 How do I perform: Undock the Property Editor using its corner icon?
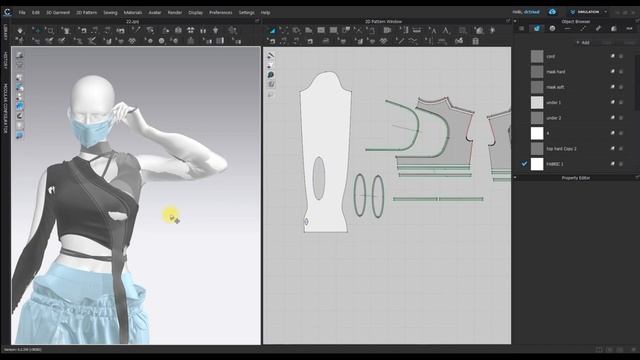(x=637, y=177)
